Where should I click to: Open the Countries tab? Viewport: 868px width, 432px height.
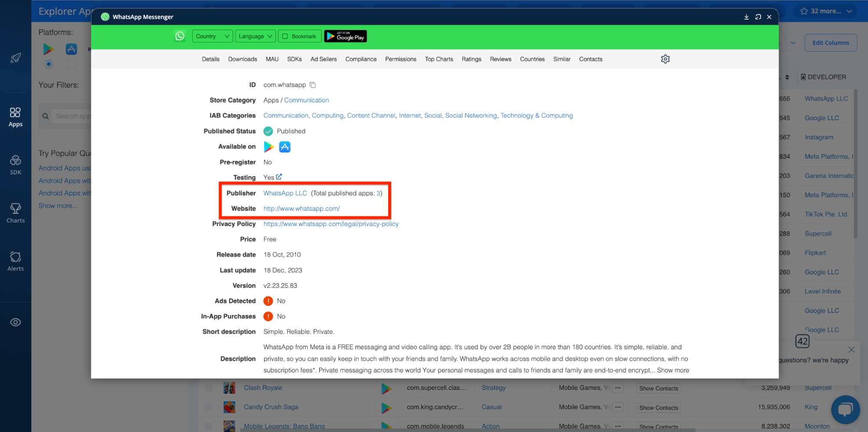532,59
